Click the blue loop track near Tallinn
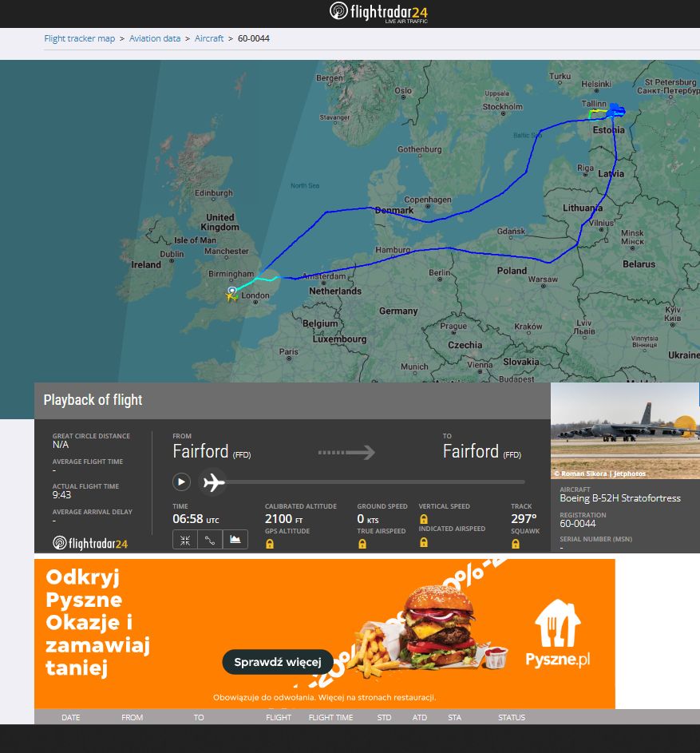Screen dimensions: 700x753 tap(615, 110)
